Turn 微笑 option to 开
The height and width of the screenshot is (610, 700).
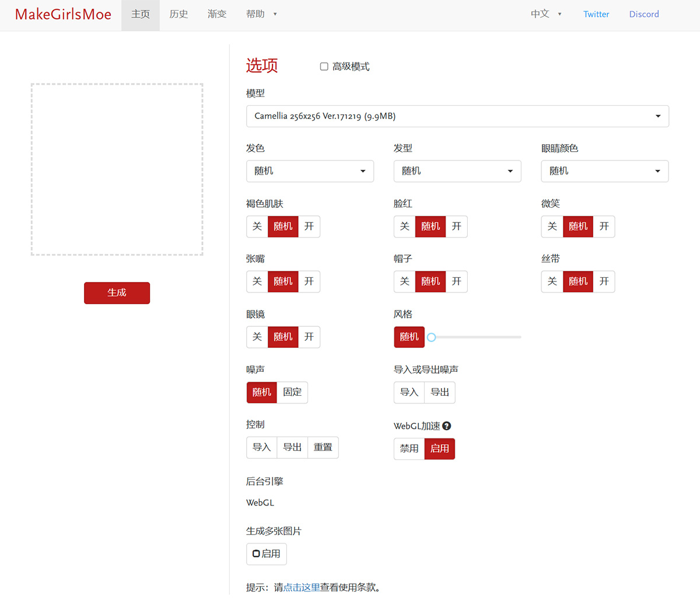pyautogui.click(x=604, y=226)
